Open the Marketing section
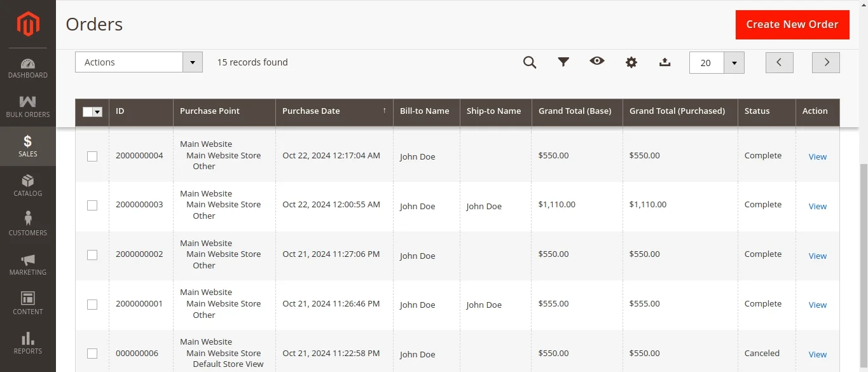Viewport: 868px width, 372px height. (27, 265)
